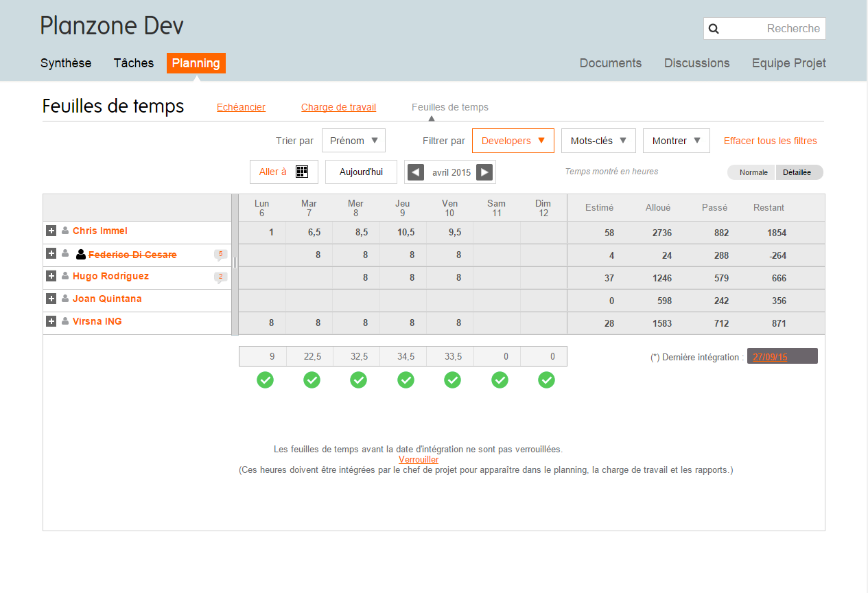Click green checkmark under Monday total 9

[x=265, y=380]
